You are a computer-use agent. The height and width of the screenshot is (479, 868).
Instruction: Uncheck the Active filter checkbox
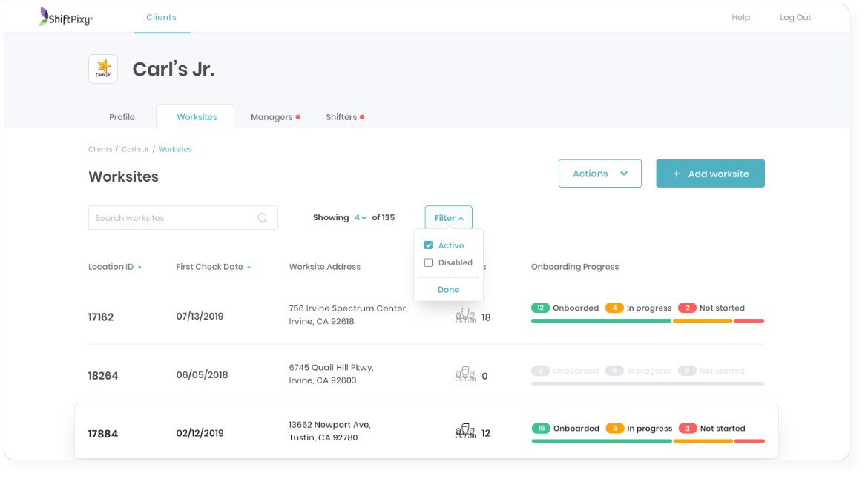tap(429, 245)
